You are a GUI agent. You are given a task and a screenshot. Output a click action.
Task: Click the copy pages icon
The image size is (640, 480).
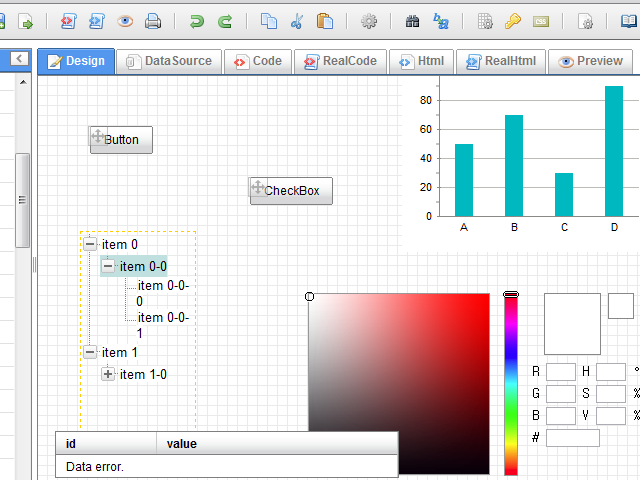269,21
